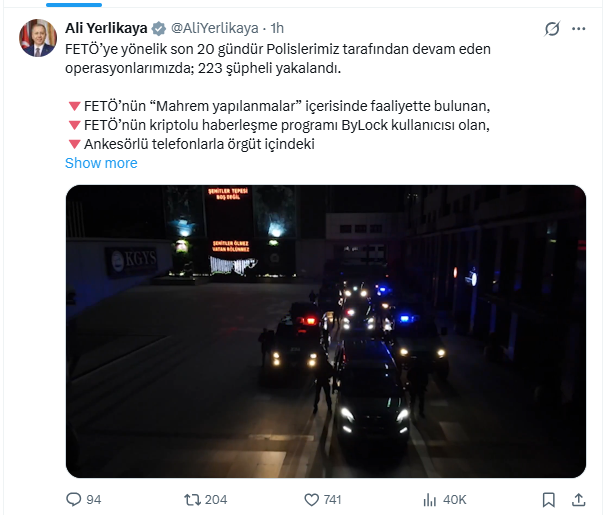Open the three-dot more options menu
Screen dimensions: 616x515
(x=579, y=29)
